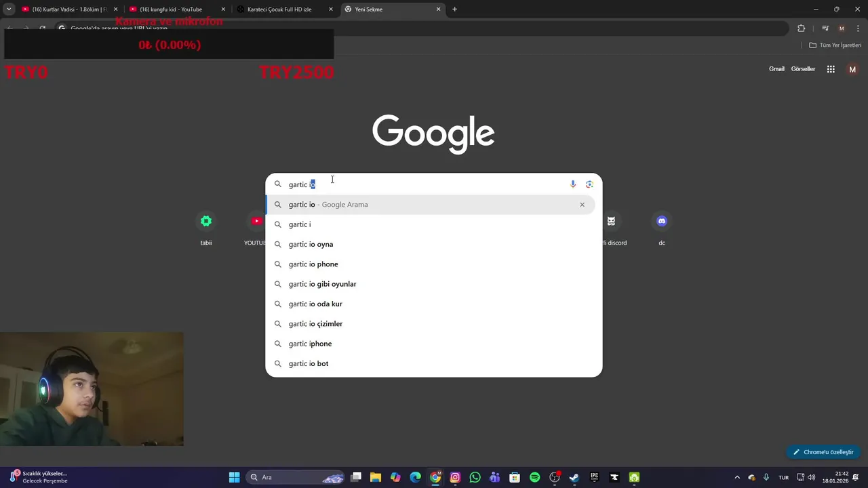This screenshot has width=868, height=488.
Task: Select suggestion 'gartic io - Google Arama'
Action: 430,205
